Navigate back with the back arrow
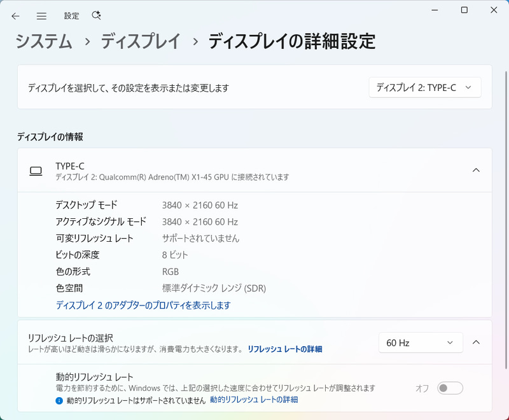 click(x=15, y=15)
